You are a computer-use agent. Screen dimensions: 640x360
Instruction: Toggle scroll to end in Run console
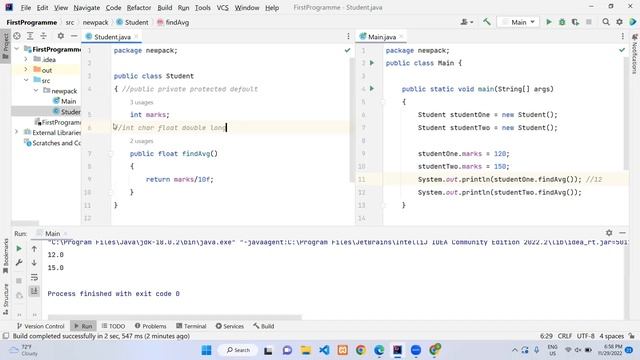[x=34, y=291]
